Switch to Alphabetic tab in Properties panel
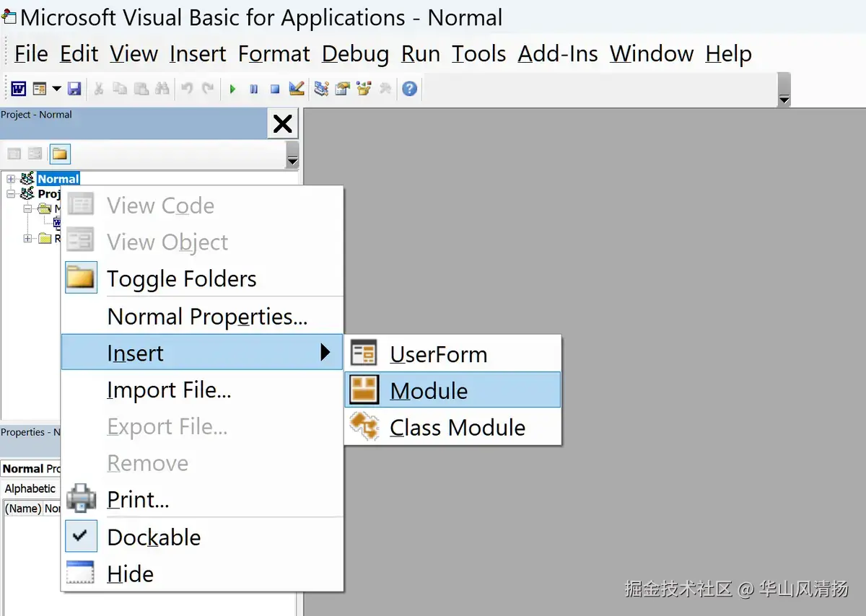This screenshot has height=616, width=866. point(30,488)
